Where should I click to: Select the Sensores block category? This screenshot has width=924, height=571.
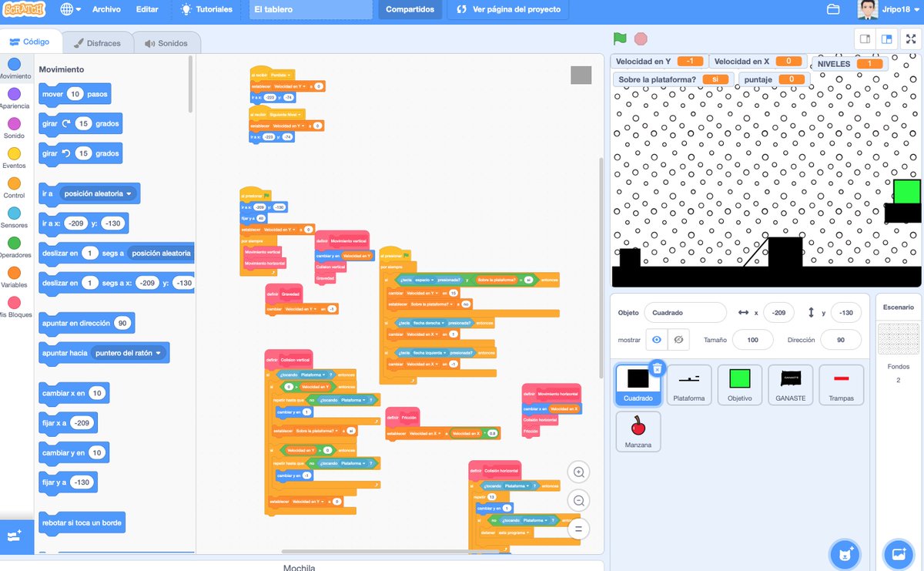coord(14,217)
